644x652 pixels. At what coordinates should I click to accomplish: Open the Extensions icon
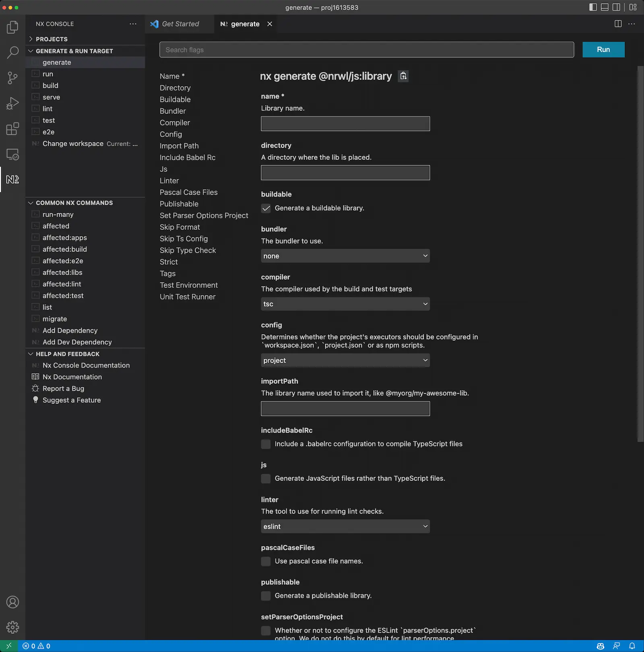point(12,129)
